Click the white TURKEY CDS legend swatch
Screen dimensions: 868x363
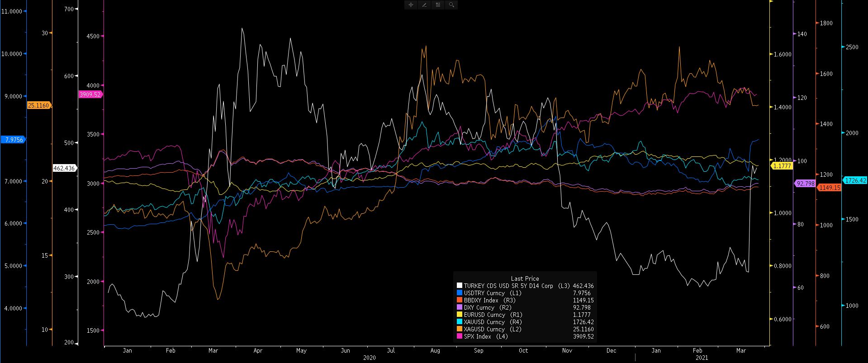pos(460,286)
